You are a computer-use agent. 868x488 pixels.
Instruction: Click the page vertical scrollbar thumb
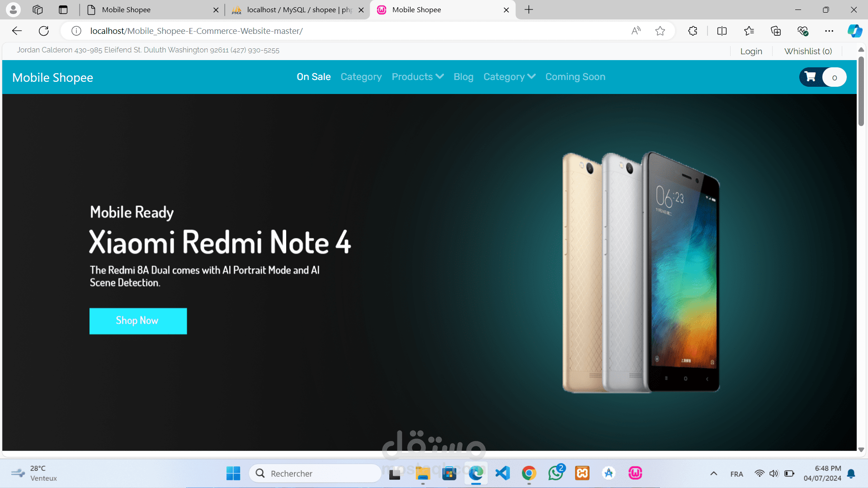(861, 90)
